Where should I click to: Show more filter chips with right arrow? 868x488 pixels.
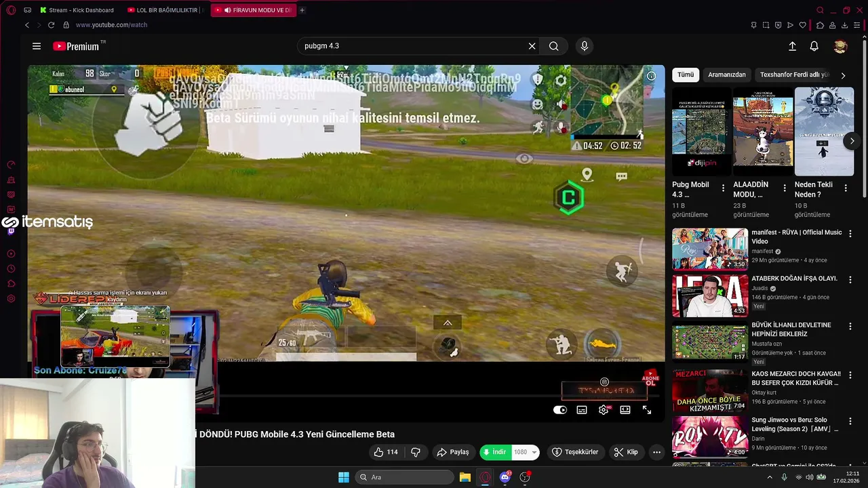pos(843,75)
